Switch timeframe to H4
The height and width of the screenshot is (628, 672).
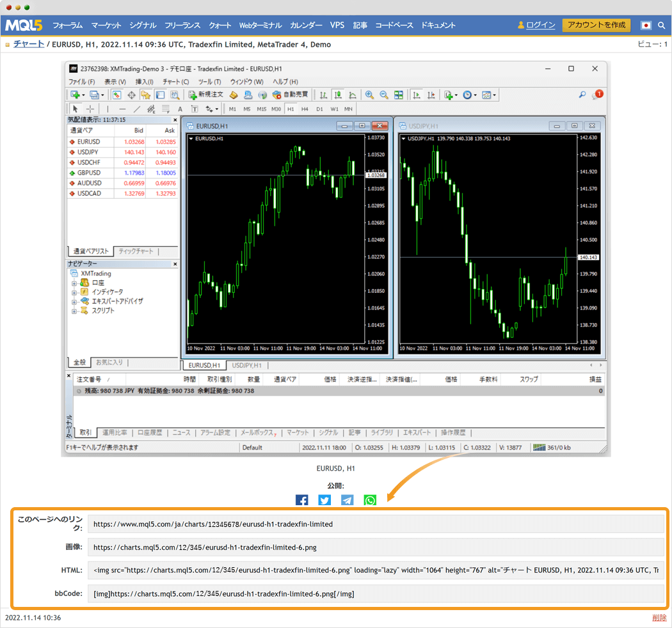tap(305, 109)
